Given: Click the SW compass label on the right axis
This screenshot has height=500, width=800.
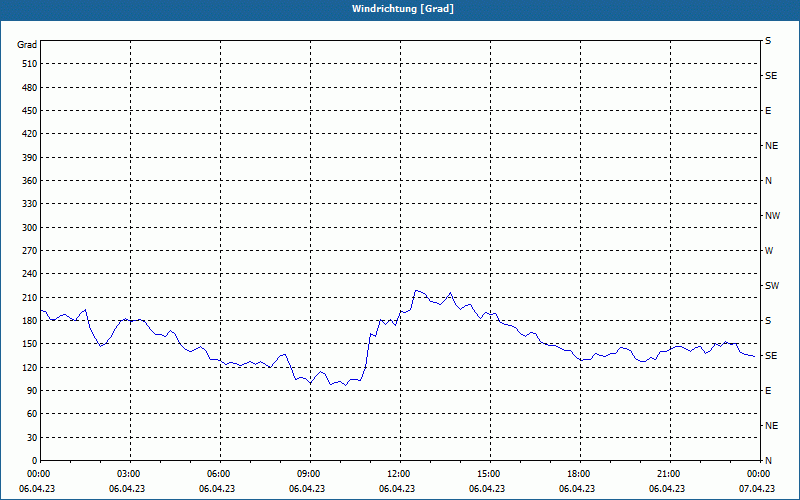Looking at the screenshot, I should coord(772,286).
